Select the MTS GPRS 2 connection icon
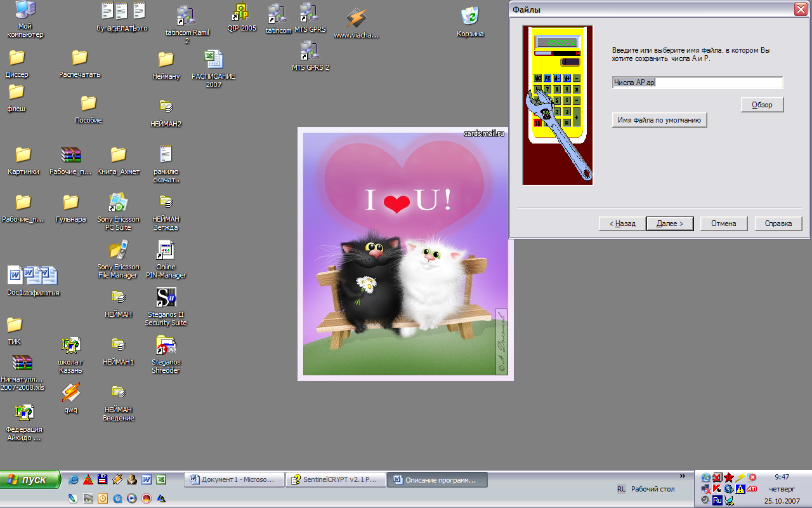812x508 pixels. pos(310,56)
